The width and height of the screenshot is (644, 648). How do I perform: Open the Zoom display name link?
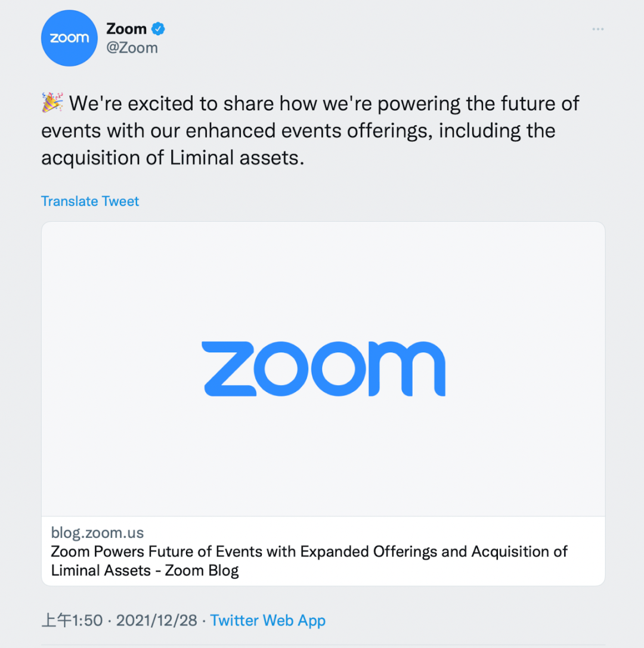point(126,28)
